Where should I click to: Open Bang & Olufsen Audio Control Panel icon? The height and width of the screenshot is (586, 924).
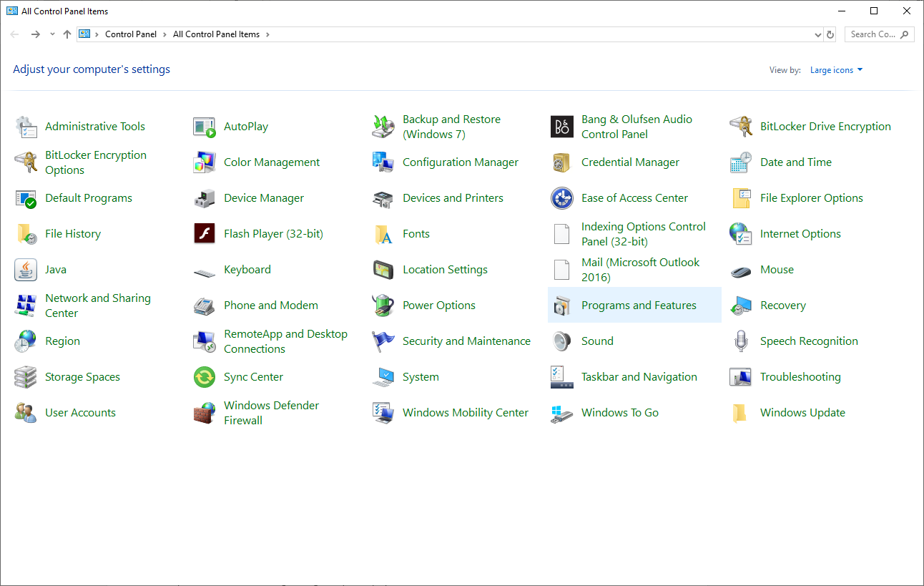point(562,127)
